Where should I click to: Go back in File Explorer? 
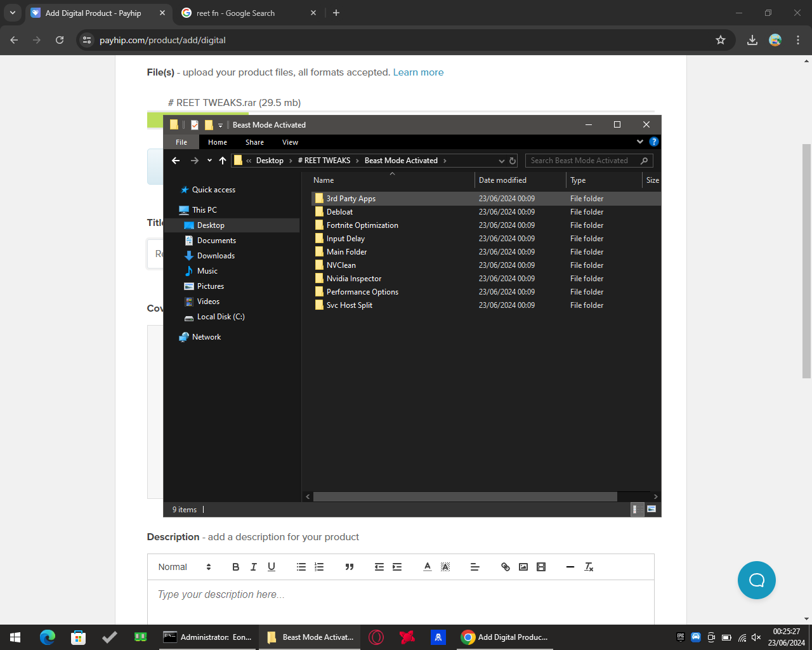pyautogui.click(x=176, y=161)
